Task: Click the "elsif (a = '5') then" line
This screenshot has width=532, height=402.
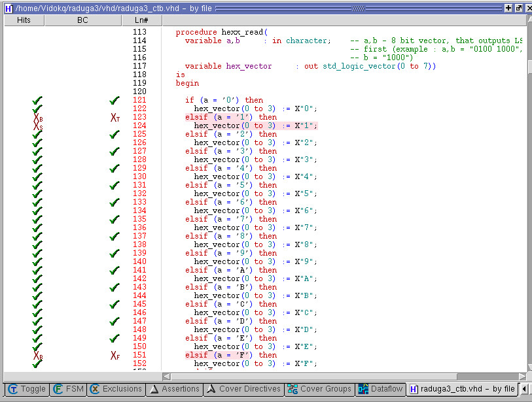Action: (231, 185)
